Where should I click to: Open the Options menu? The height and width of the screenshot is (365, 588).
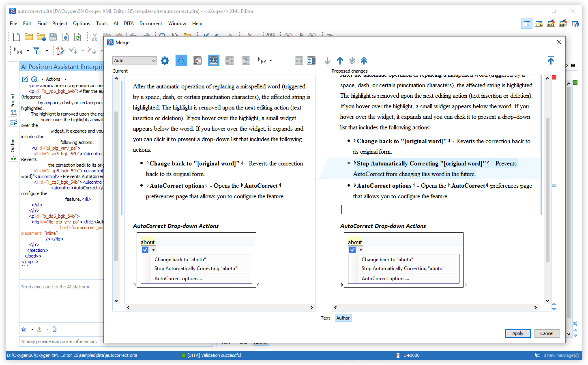[x=82, y=24]
